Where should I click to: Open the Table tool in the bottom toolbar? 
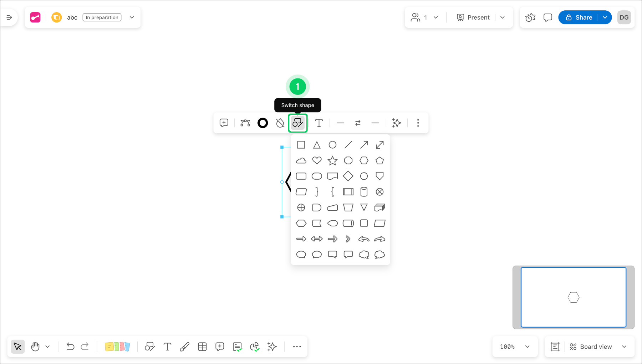(202, 346)
